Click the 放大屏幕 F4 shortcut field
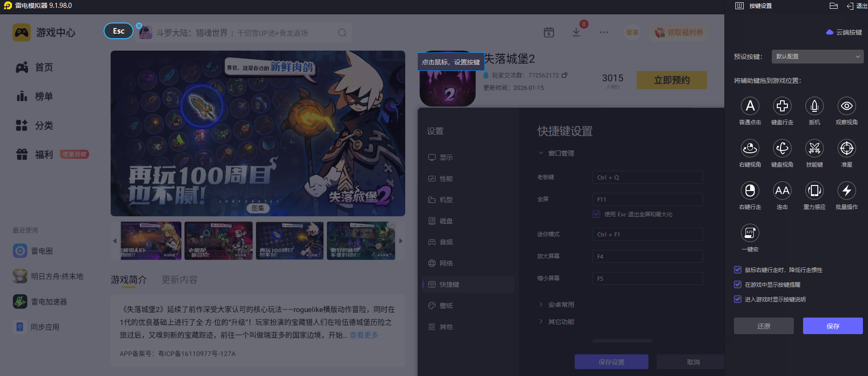Viewport: 868px width, 376px height. tap(648, 256)
